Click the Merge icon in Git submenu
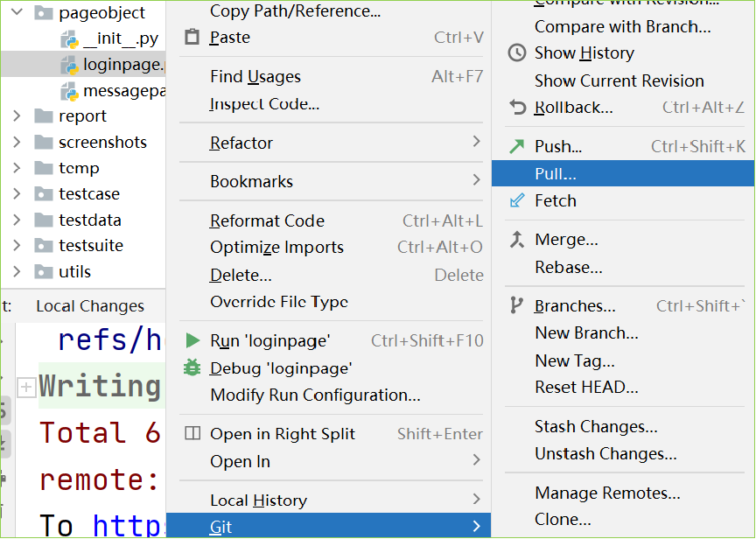Screen dimensions: 756x539 point(517,239)
